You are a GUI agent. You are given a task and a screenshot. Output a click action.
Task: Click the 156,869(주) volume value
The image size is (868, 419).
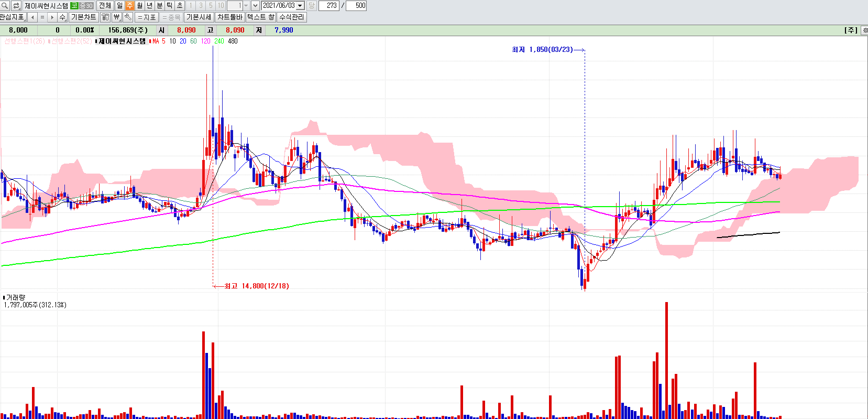point(128,30)
